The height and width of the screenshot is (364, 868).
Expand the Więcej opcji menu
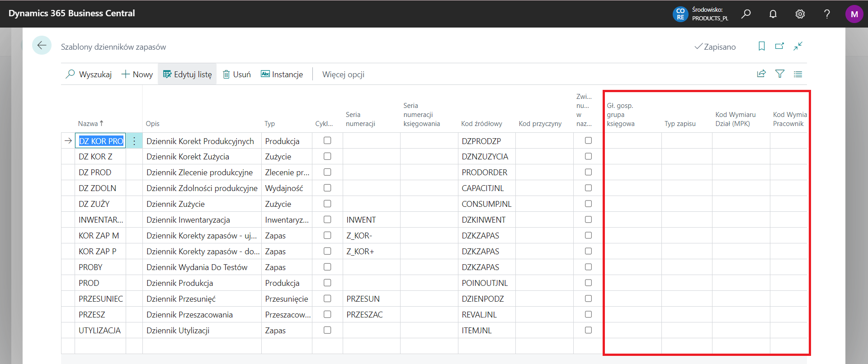tap(343, 75)
